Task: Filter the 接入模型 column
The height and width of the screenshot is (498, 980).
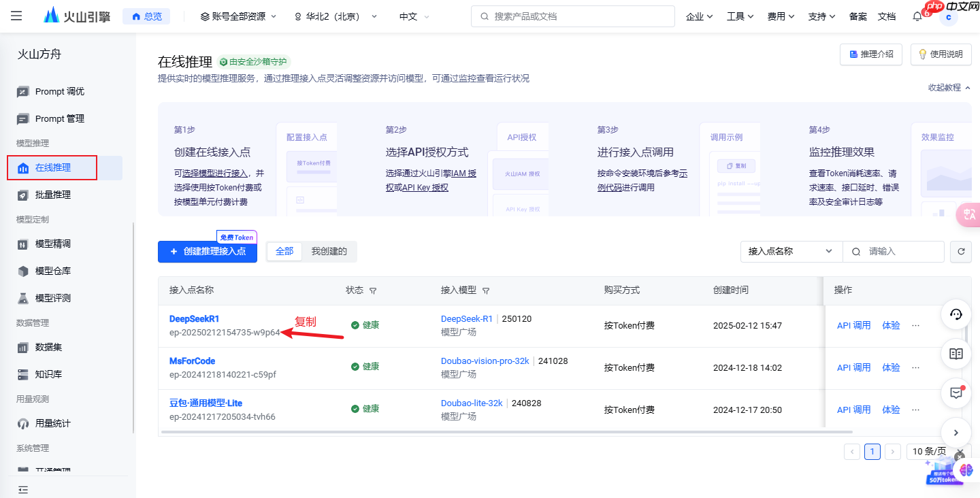Action: point(486,290)
